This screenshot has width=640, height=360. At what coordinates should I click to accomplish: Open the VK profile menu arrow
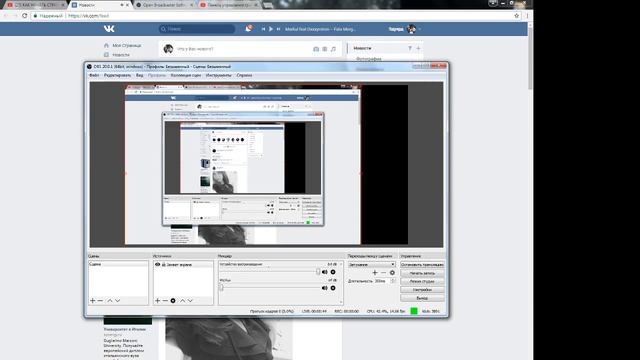click(x=420, y=29)
